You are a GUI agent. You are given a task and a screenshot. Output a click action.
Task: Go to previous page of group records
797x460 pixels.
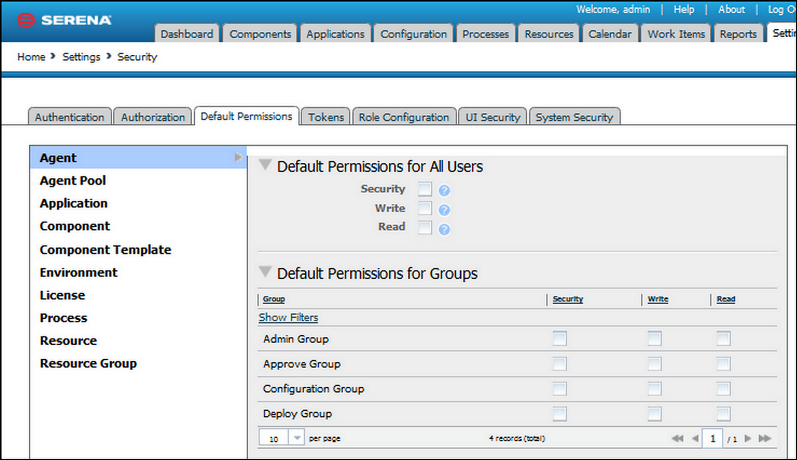pyautogui.click(x=695, y=438)
